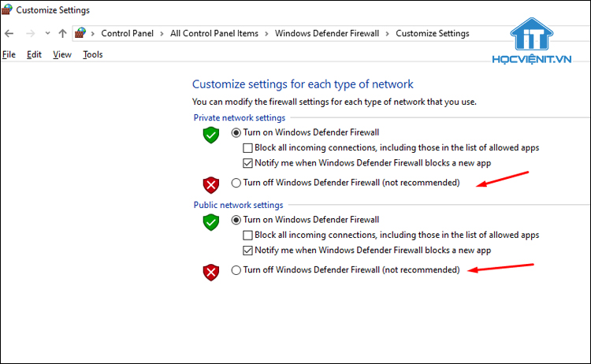Viewport: 591px width, 364px height.
Task: Click the Forward navigation arrow
Action: [x=30, y=34]
